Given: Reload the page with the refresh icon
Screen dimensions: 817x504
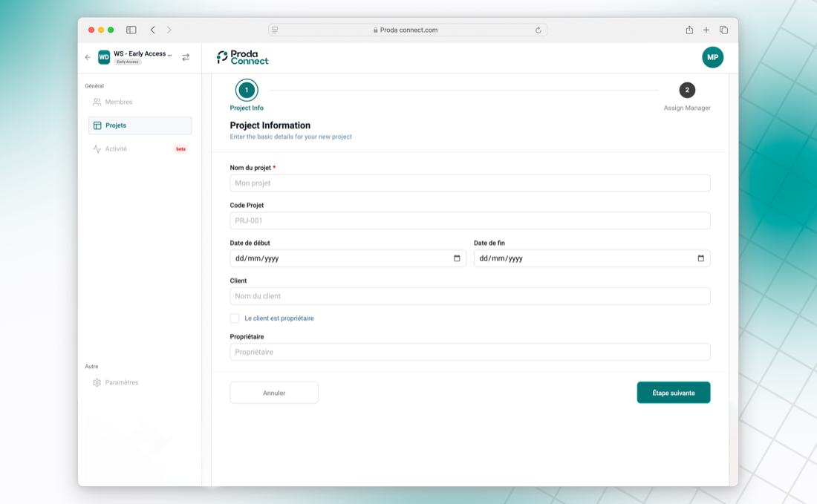Looking at the screenshot, I should pos(538,30).
